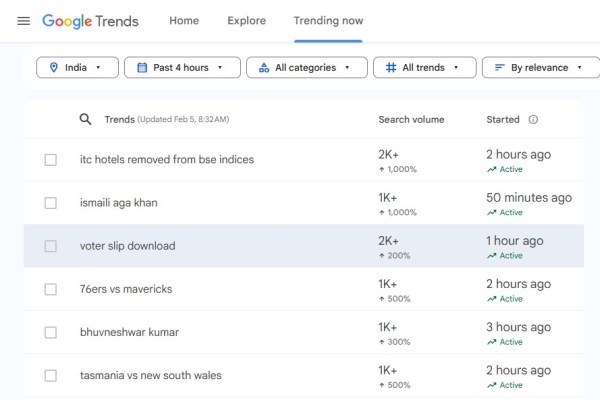Click the info icon next to Started
This screenshot has height=400, width=600.
(533, 119)
